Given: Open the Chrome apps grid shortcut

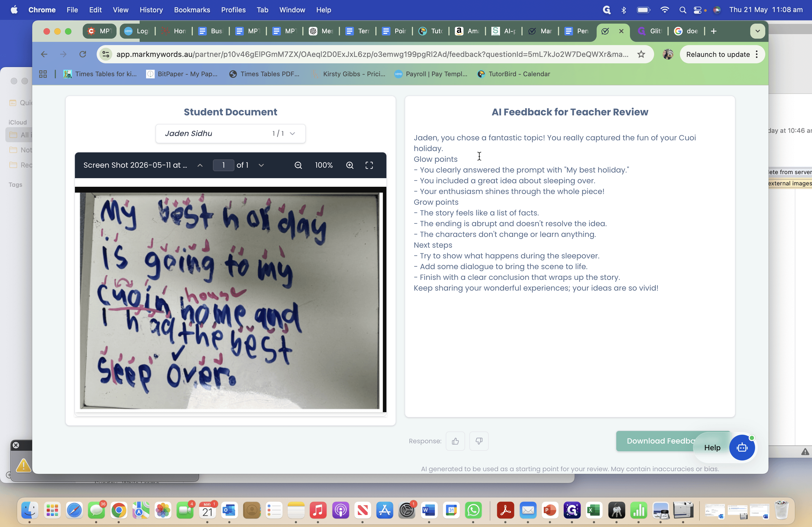Looking at the screenshot, I should (43, 74).
